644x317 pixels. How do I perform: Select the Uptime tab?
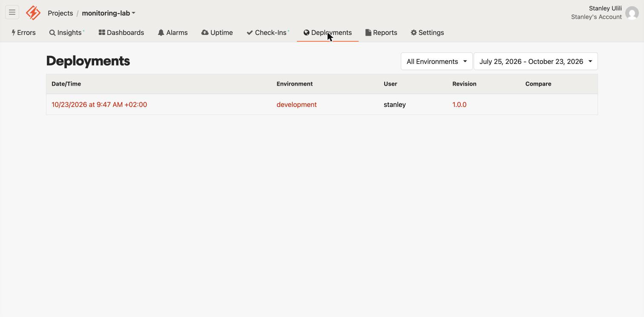pyautogui.click(x=217, y=33)
